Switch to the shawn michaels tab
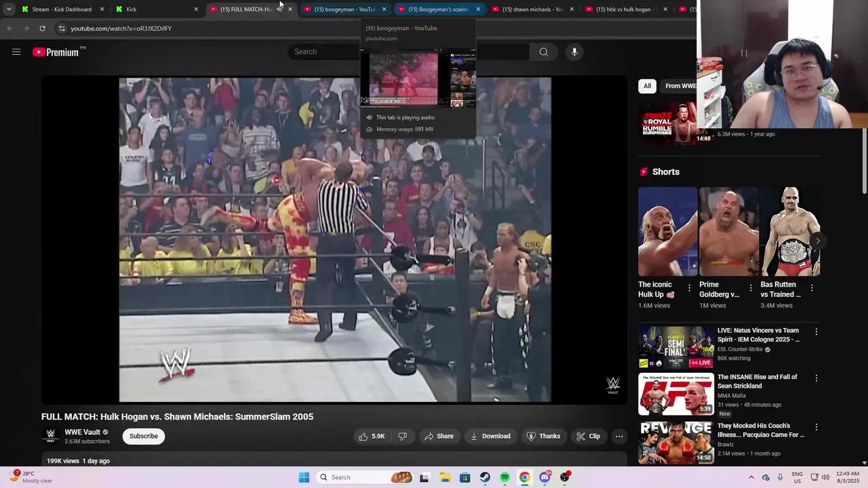The height and width of the screenshot is (488, 868). [x=532, y=9]
